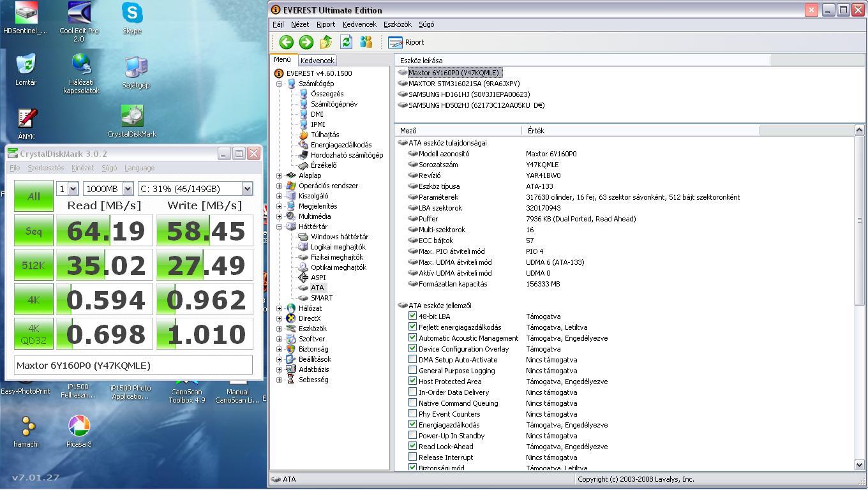The width and height of the screenshot is (868, 490).
Task: Open the Sajátgép desktop icon
Action: [x=136, y=72]
